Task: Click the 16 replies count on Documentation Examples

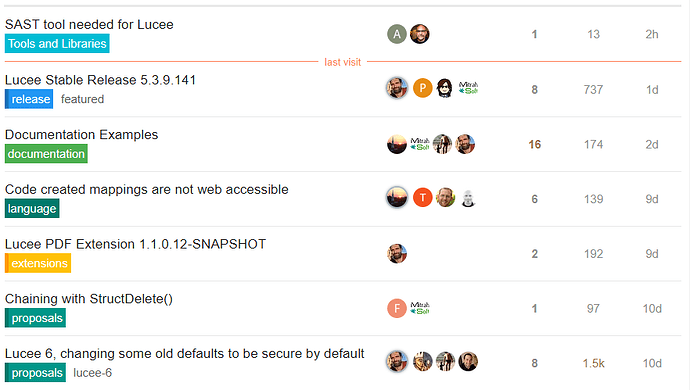Action: tap(534, 144)
